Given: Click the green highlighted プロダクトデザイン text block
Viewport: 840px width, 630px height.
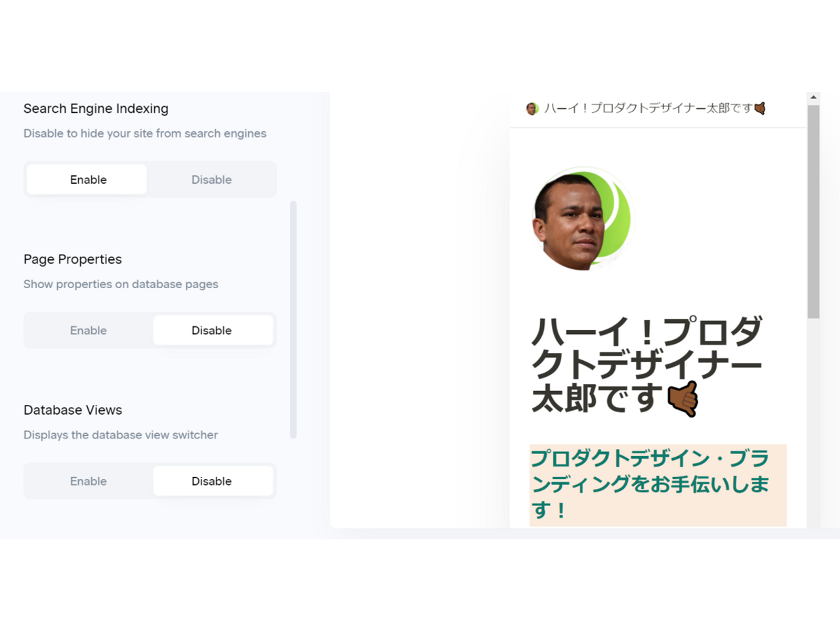Looking at the screenshot, I should pos(658,485).
